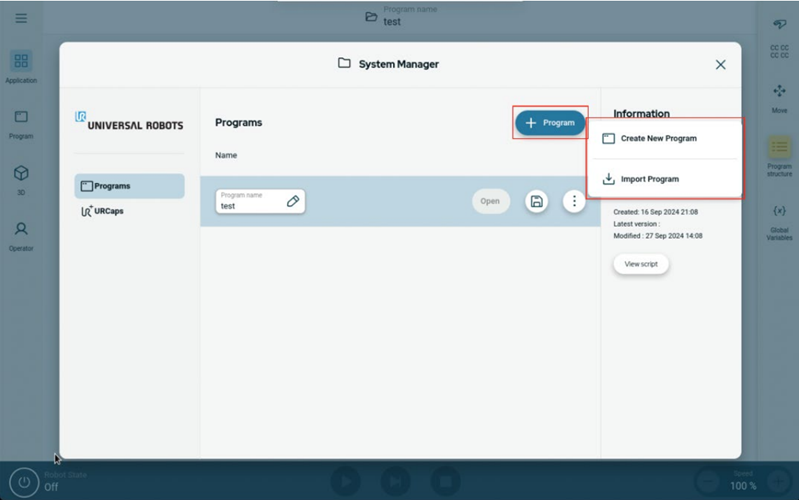
Task: Show the Program structure panel
Action: (779, 154)
